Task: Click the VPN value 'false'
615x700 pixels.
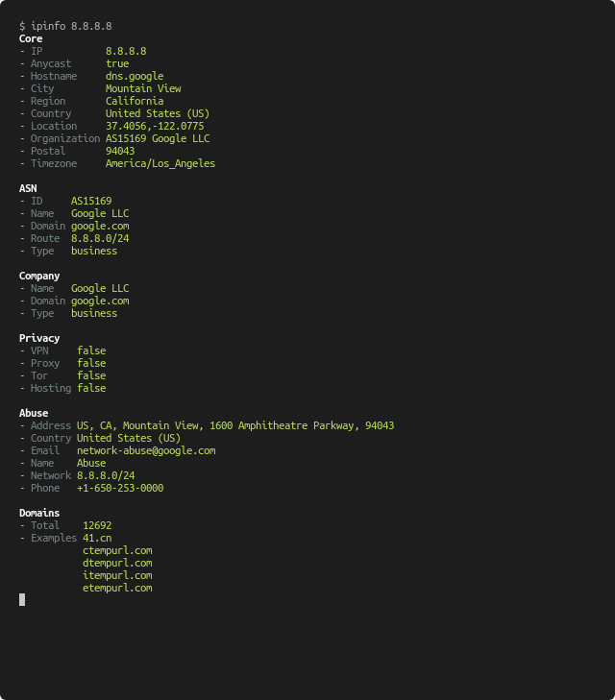Action: [91, 351]
